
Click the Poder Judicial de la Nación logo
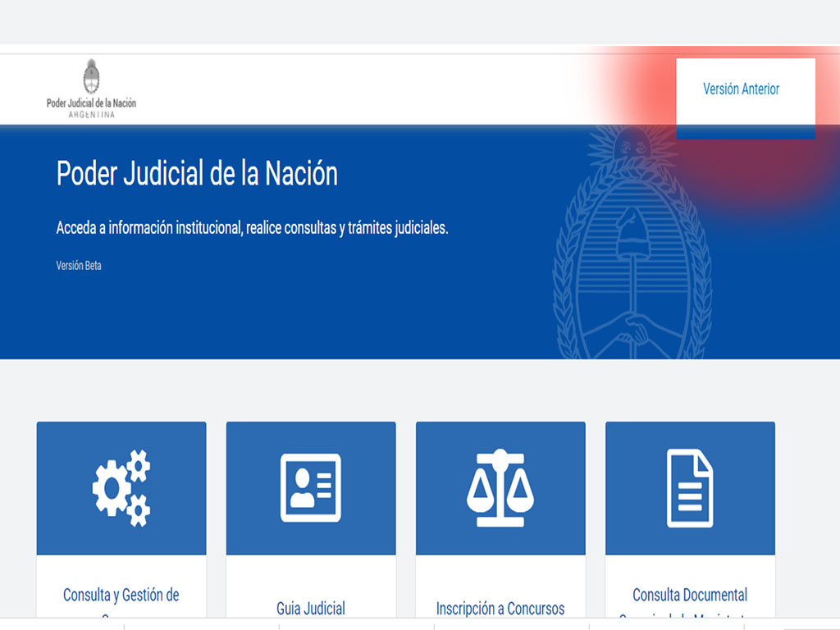[91, 89]
